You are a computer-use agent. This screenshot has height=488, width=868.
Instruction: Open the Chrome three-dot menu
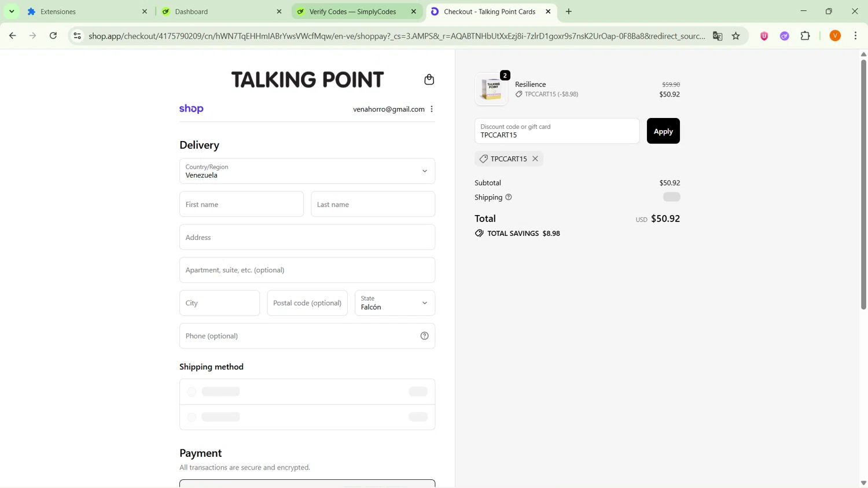click(x=855, y=36)
